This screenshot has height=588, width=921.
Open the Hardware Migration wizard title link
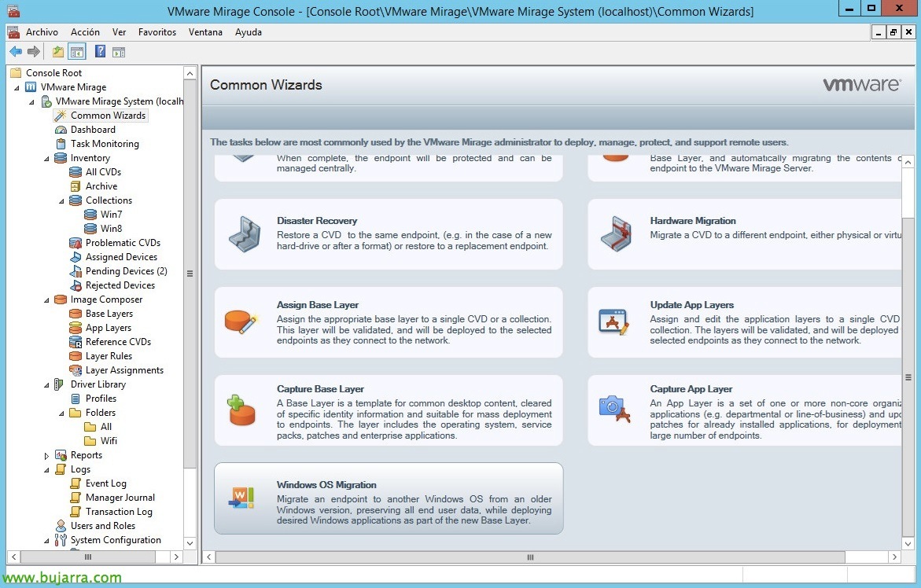(x=693, y=221)
